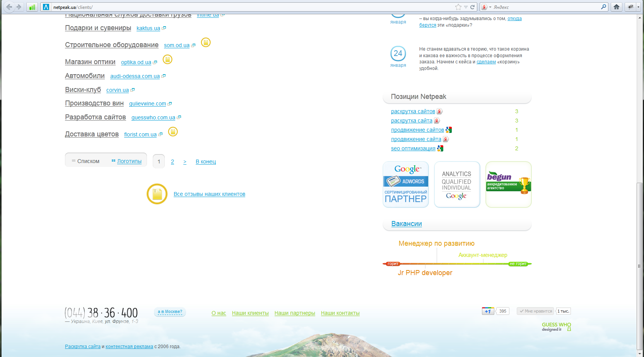Open the address bar history dropdown arrow
Image resolution: width=644 pixels, height=357 pixels.
click(466, 7)
